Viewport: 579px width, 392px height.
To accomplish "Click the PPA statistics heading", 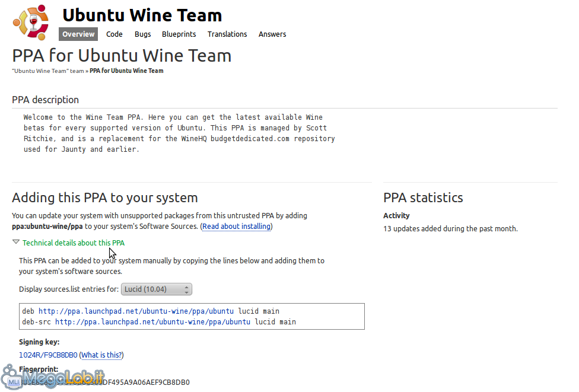I will [423, 197].
